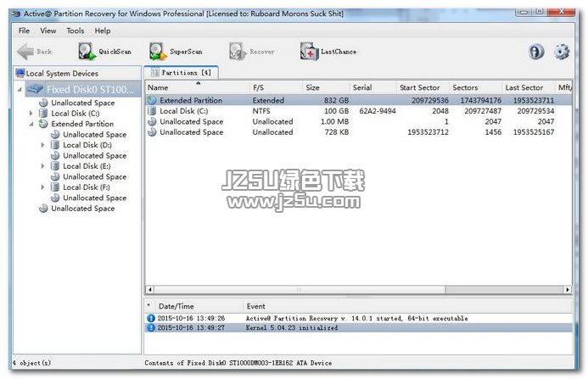This screenshot has height=379, width=588.
Task: Click the Extended file system cell
Action: [x=268, y=100]
